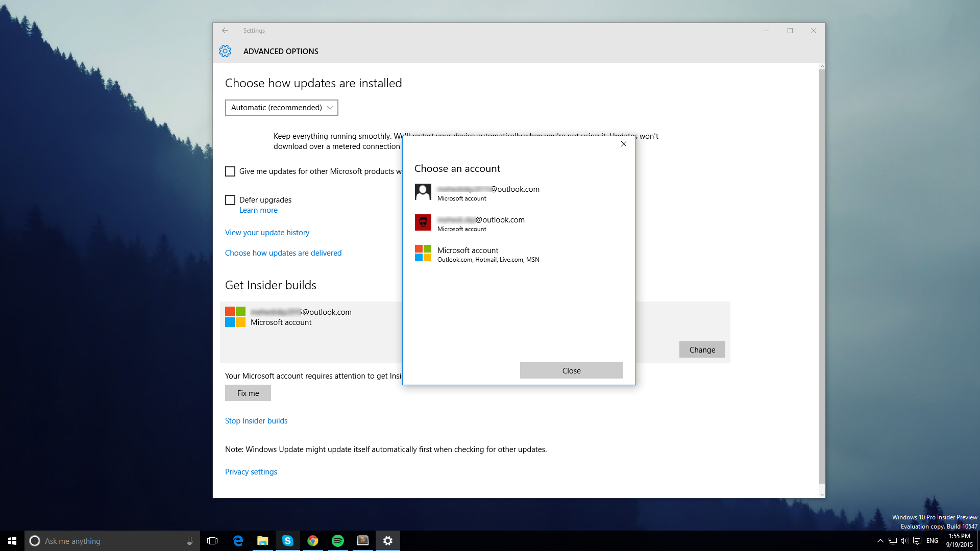Click the network tray icon
The height and width of the screenshot is (551, 980).
(x=893, y=541)
